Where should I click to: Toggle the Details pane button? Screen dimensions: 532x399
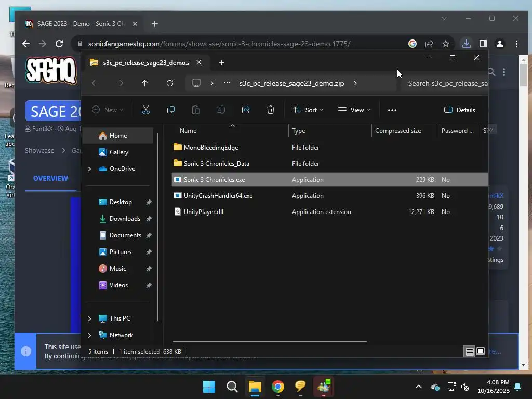[460, 110]
